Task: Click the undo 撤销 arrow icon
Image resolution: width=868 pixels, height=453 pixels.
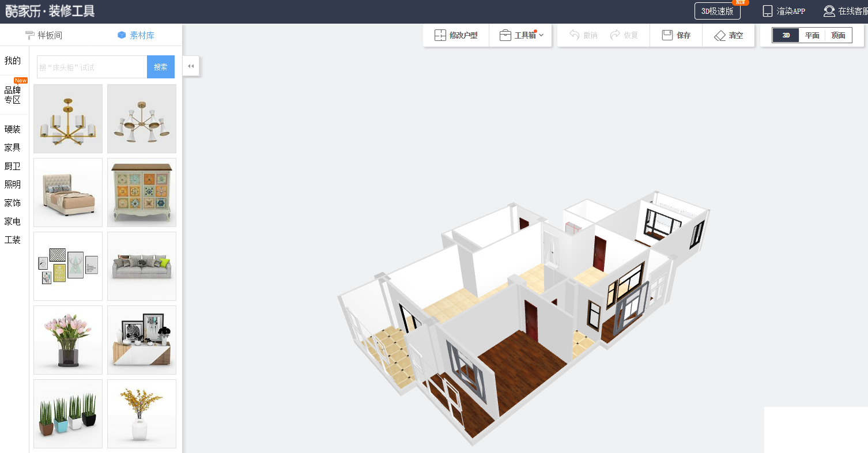Action: [x=574, y=35]
